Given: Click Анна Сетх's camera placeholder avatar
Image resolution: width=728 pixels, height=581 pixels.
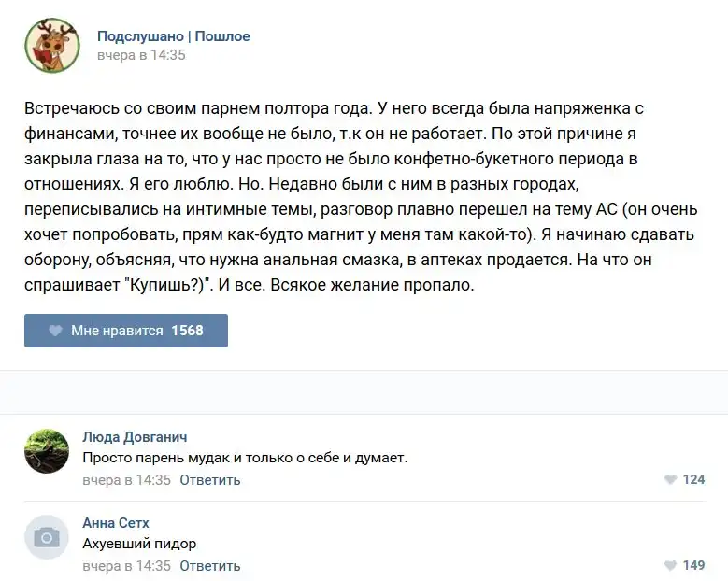Looking at the screenshot, I should pyautogui.click(x=47, y=537).
